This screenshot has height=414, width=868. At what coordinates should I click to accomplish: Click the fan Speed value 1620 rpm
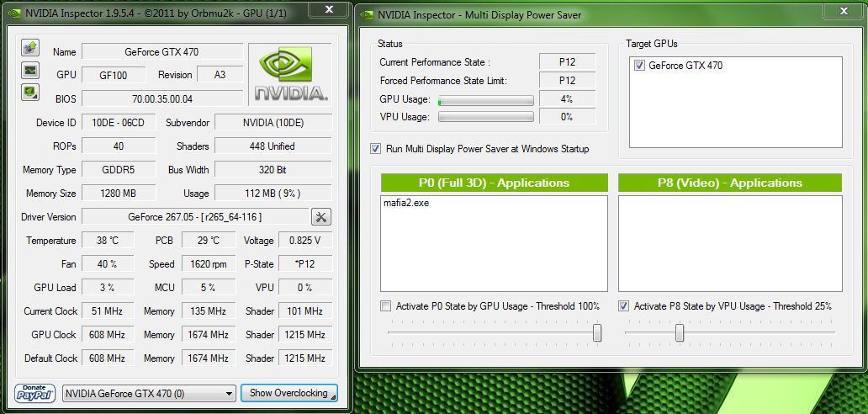coord(209,264)
